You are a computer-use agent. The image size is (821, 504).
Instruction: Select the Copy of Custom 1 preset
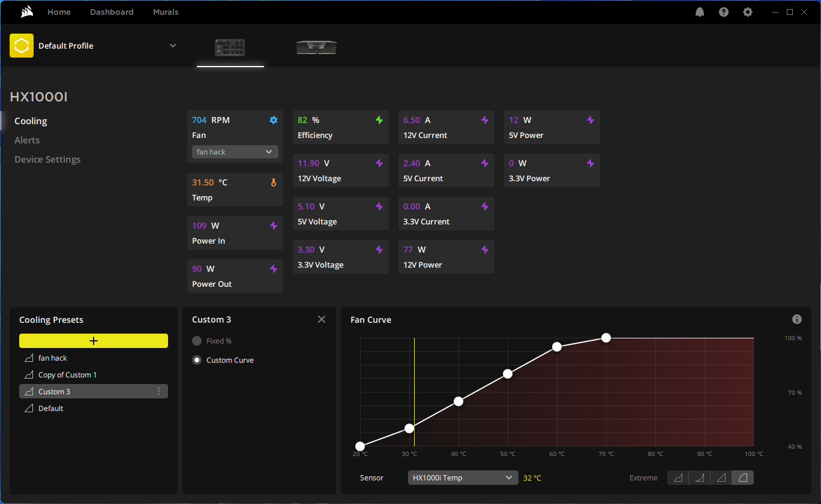pyautogui.click(x=94, y=375)
